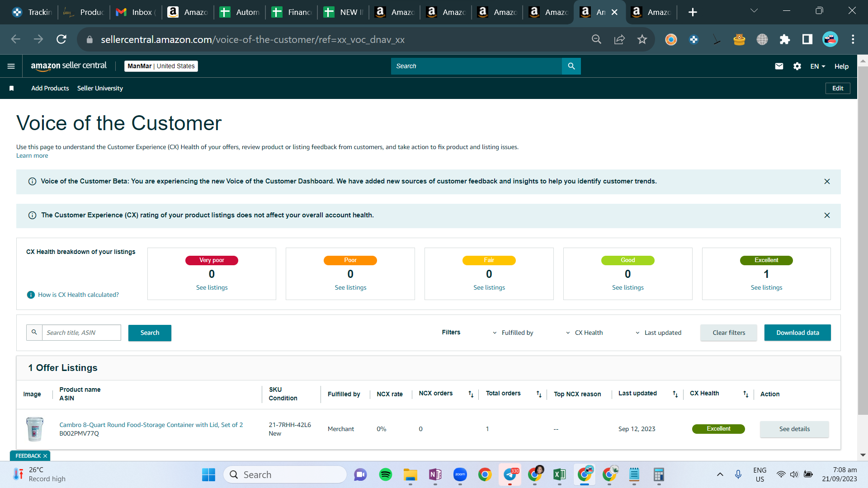Screen dimensions: 868x488
Task: Open the ManMar United States account switcher
Action: tap(161, 66)
